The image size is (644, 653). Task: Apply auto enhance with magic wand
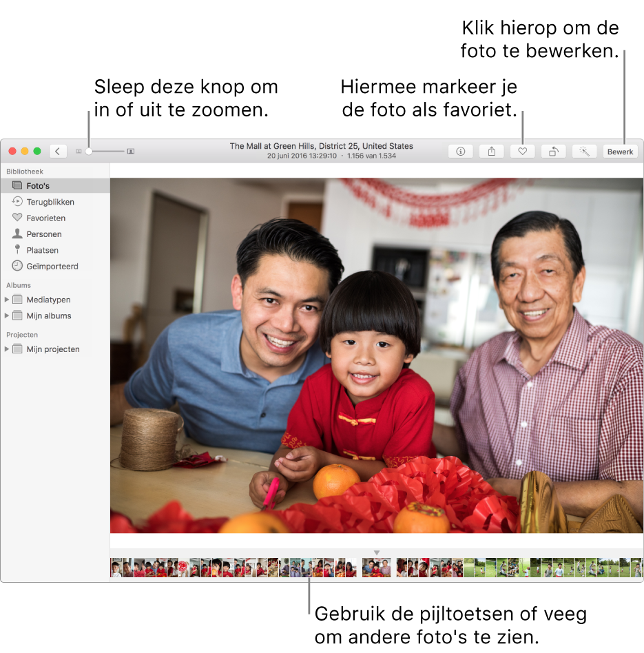(x=584, y=152)
